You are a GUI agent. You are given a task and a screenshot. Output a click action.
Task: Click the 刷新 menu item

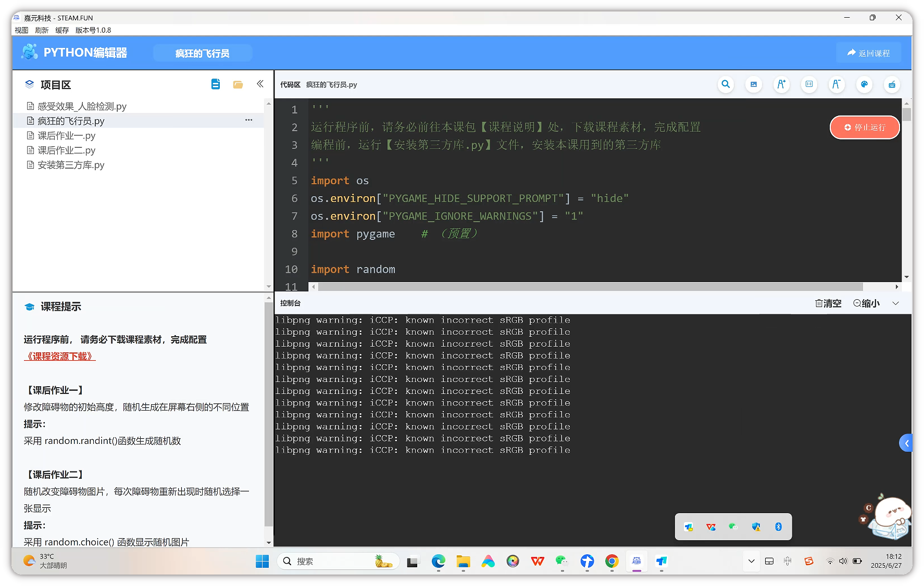42,30
